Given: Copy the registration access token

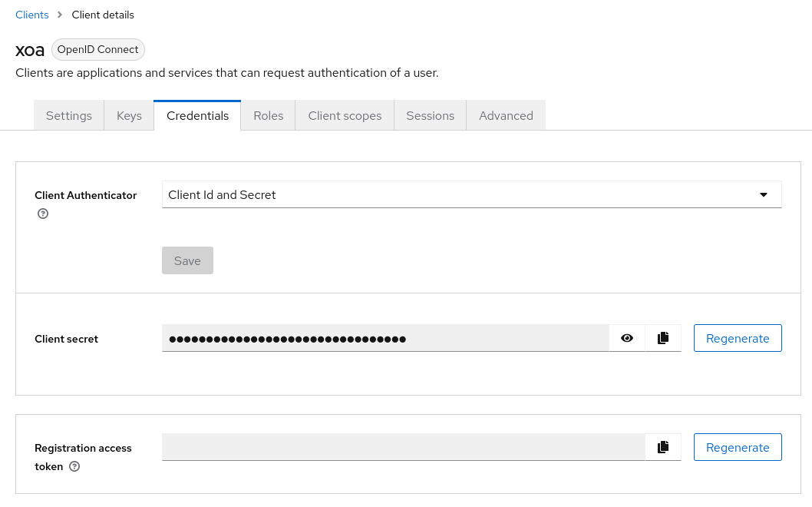Looking at the screenshot, I should [x=663, y=447].
